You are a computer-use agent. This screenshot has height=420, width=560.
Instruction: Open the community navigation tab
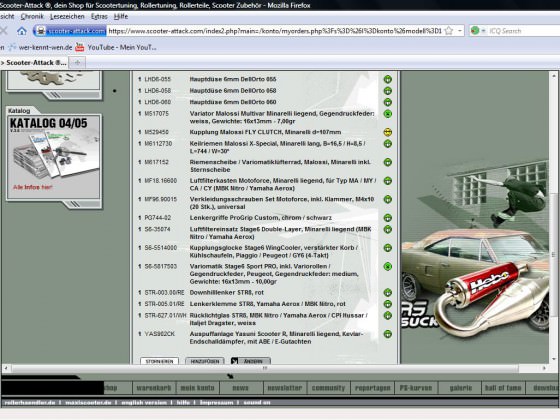click(329, 388)
